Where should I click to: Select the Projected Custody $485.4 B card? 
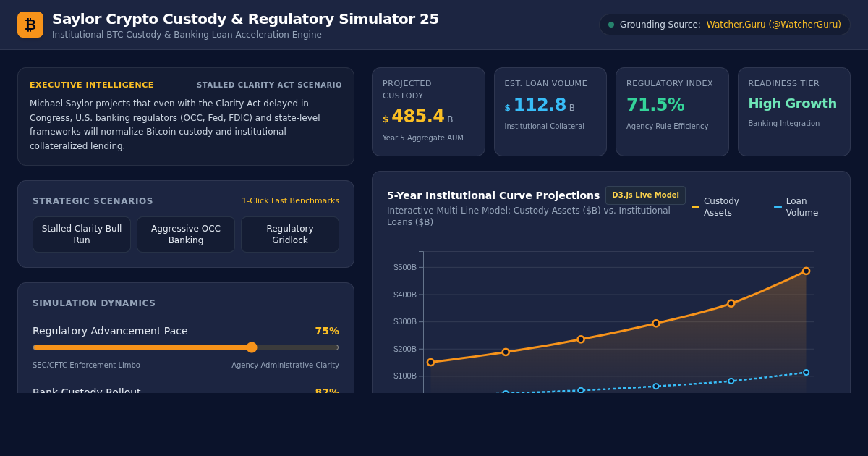coord(428,112)
